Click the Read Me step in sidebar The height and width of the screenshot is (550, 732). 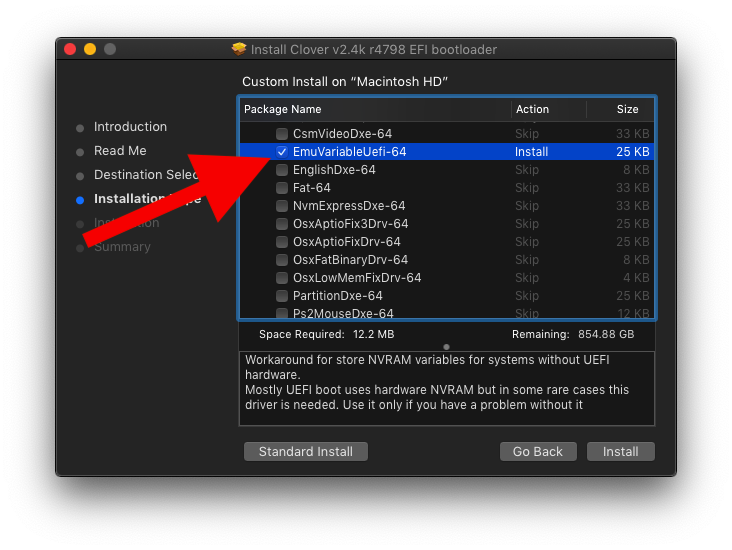pyautogui.click(x=120, y=151)
